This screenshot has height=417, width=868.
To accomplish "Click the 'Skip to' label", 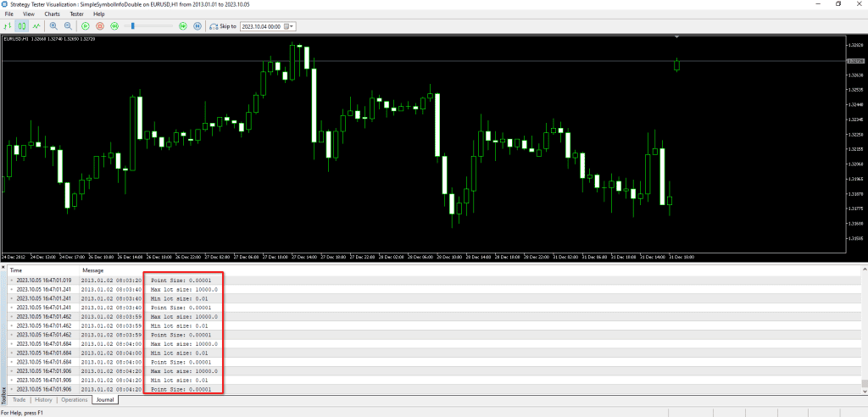I will point(228,26).
